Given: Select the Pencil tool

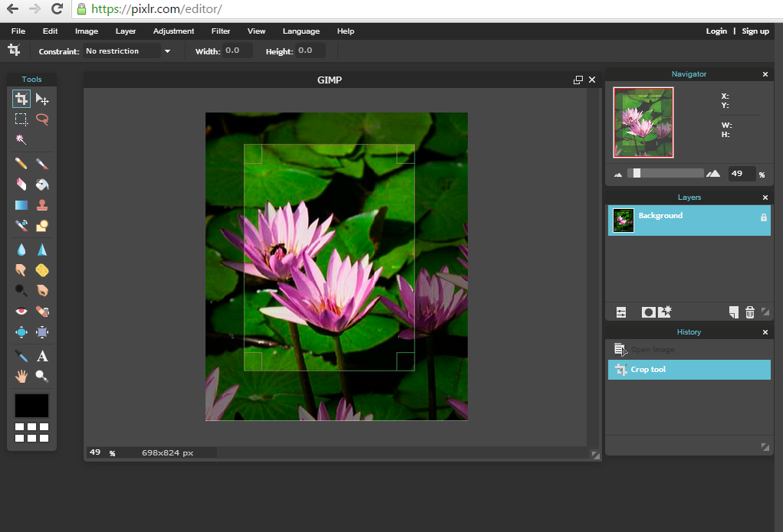Looking at the screenshot, I should (21, 164).
